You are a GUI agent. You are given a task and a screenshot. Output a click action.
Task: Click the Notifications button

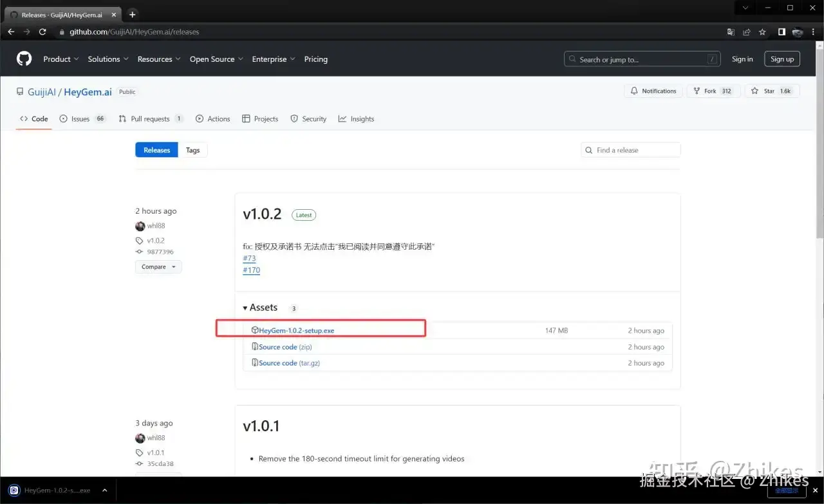[653, 91]
